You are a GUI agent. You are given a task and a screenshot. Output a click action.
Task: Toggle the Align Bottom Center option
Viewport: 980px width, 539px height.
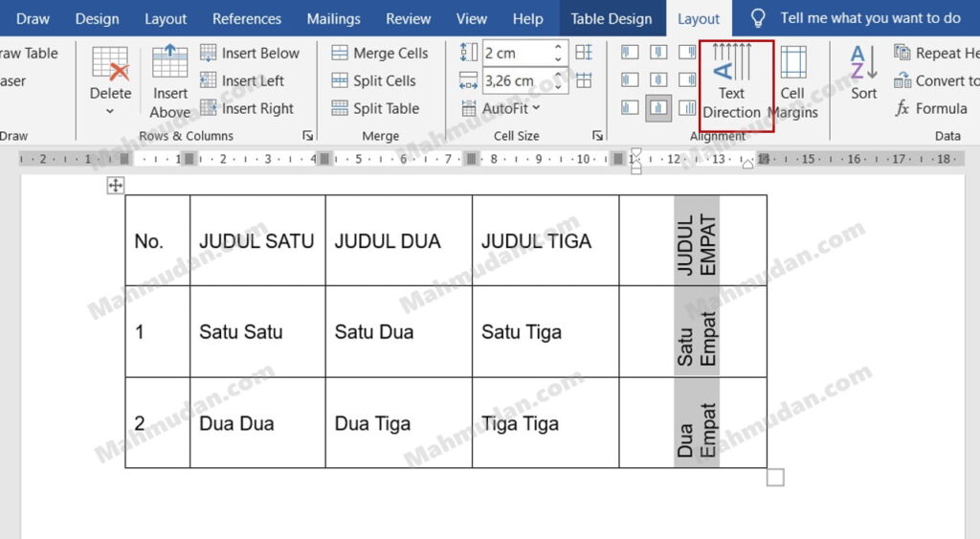[x=658, y=108]
